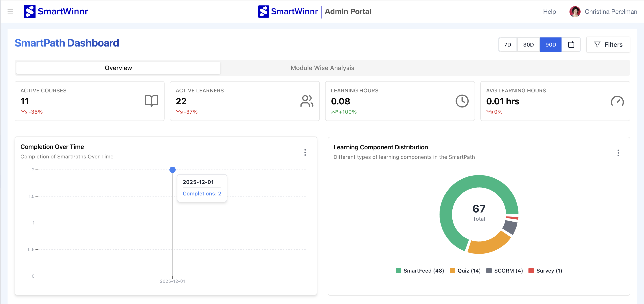Click the Active Learners people icon

(x=307, y=101)
